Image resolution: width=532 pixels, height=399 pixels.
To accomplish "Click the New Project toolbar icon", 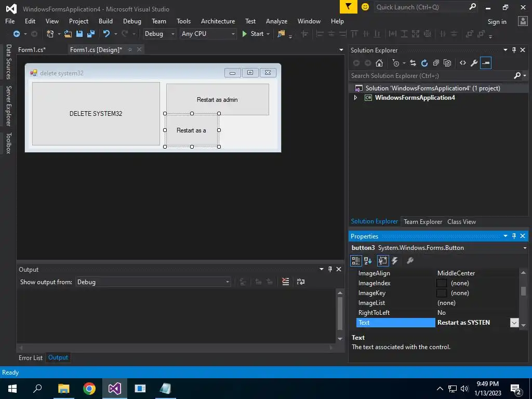I will (x=50, y=34).
